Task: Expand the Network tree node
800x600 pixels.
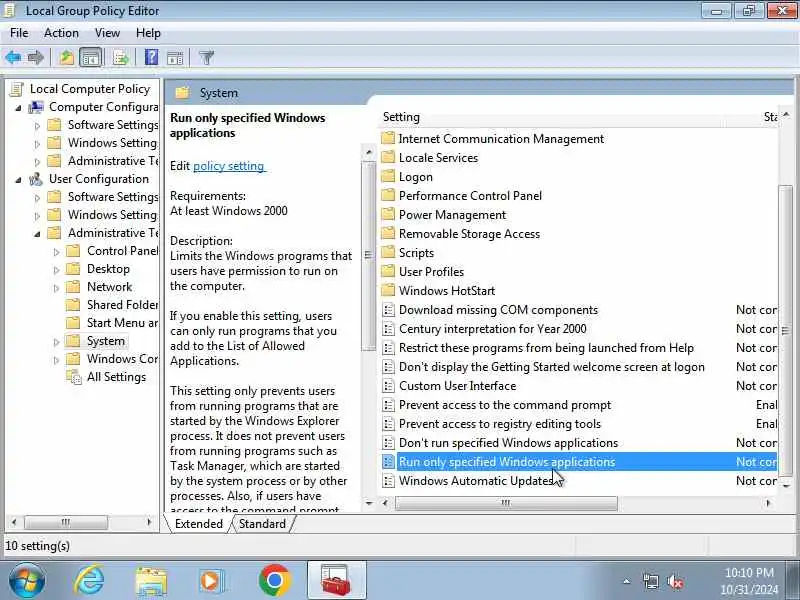Action: click(56, 288)
